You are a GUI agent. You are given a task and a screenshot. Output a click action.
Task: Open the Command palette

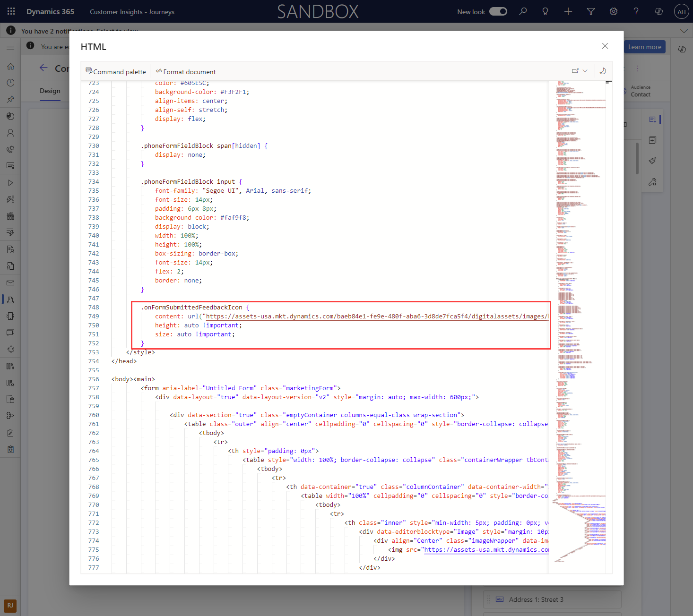[116, 71]
